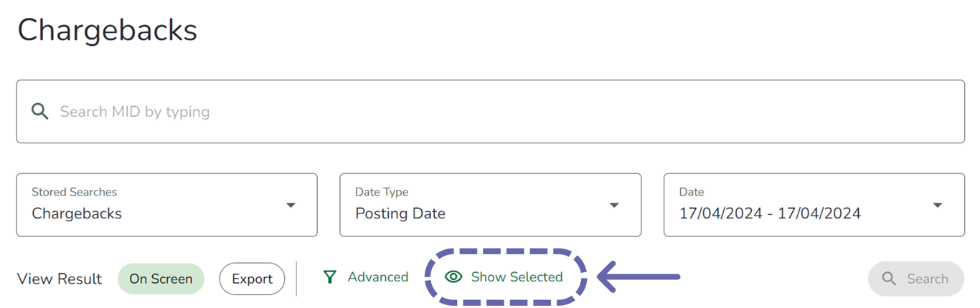This screenshot has width=980, height=308.
Task: Open the Date range picker
Action: pos(814,205)
